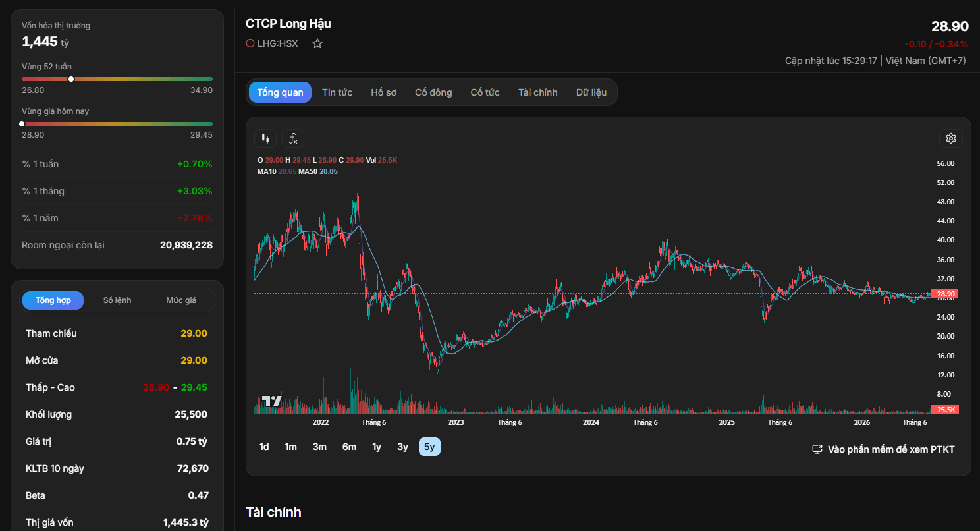Click Vào phần mềm để xem PTKT link
Image resolution: width=980 pixels, height=531 pixels.
pos(891,449)
